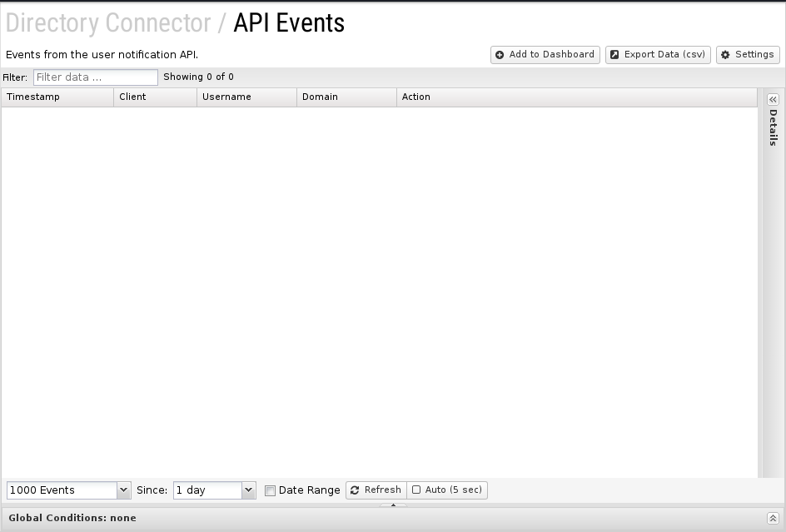Click the API Events page title
The image size is (786, 532).
289,22
